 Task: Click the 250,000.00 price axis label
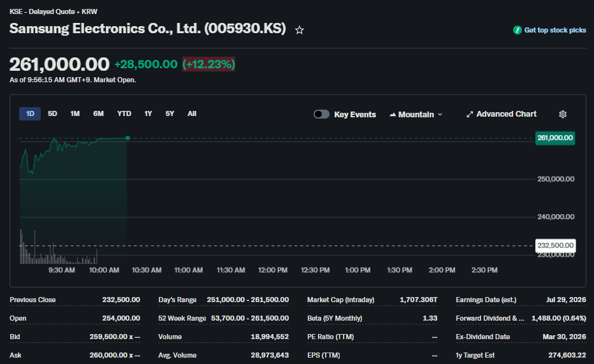(556, 178)
